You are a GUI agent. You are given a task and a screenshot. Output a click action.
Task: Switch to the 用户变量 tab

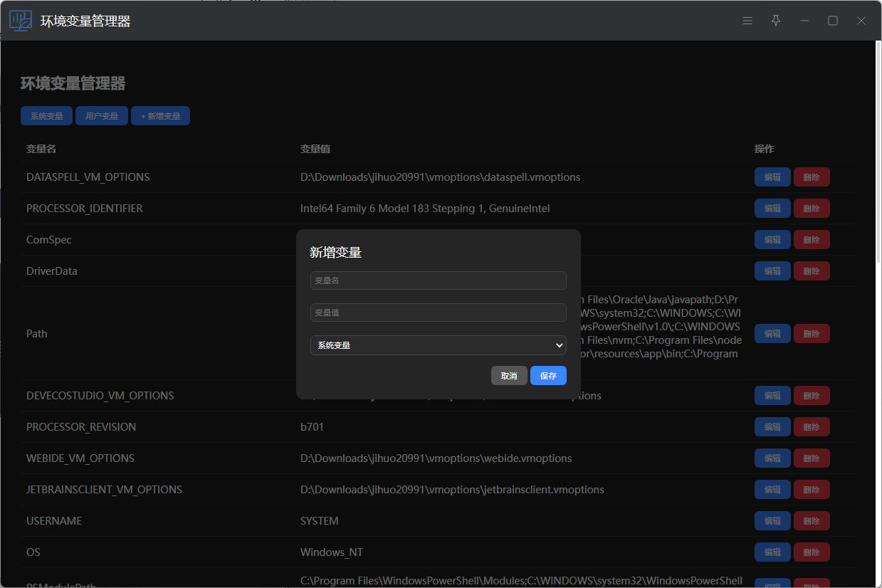(102, 116)
